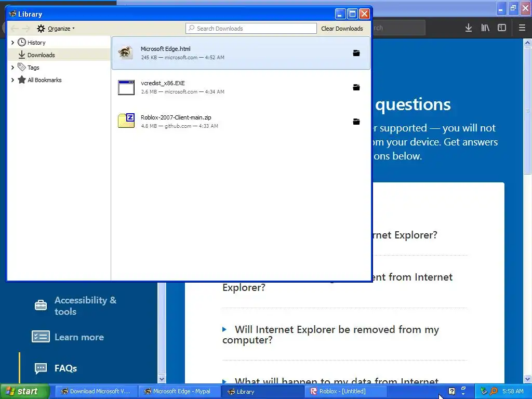Switch to Roblox - [Untitled] taskbar window
Image resolution: width=532 pixels, height=399 pixels.
tap(345, 391)
